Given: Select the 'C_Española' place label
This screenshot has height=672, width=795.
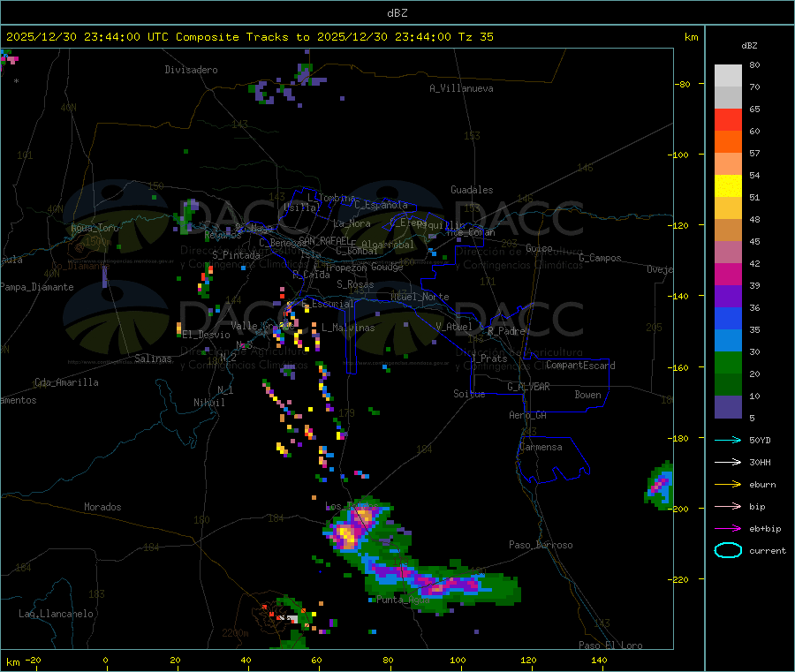Looking at the screenshot, I should 381,205.
